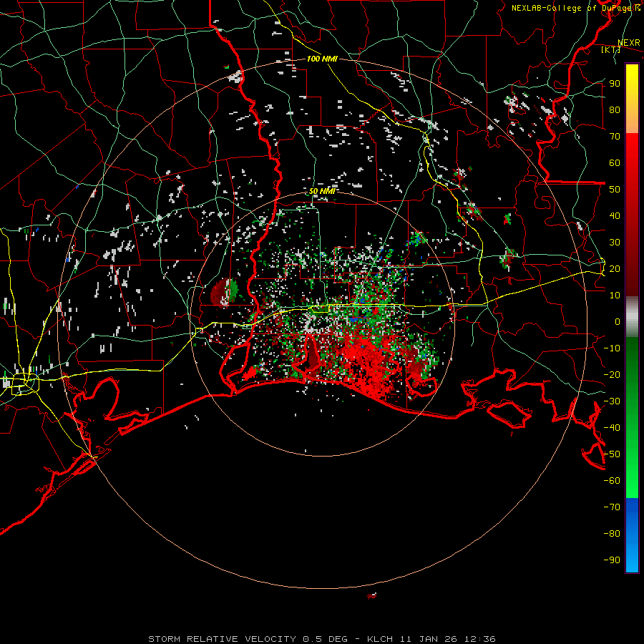
Task: Click the -40 value on velocity scale
Action: [x=612, y=428]
